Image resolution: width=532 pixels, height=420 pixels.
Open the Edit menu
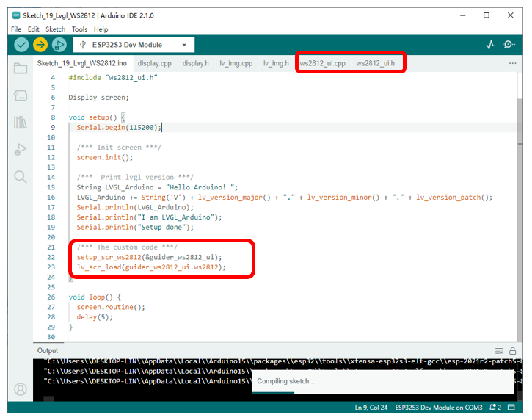pos(33,29)
